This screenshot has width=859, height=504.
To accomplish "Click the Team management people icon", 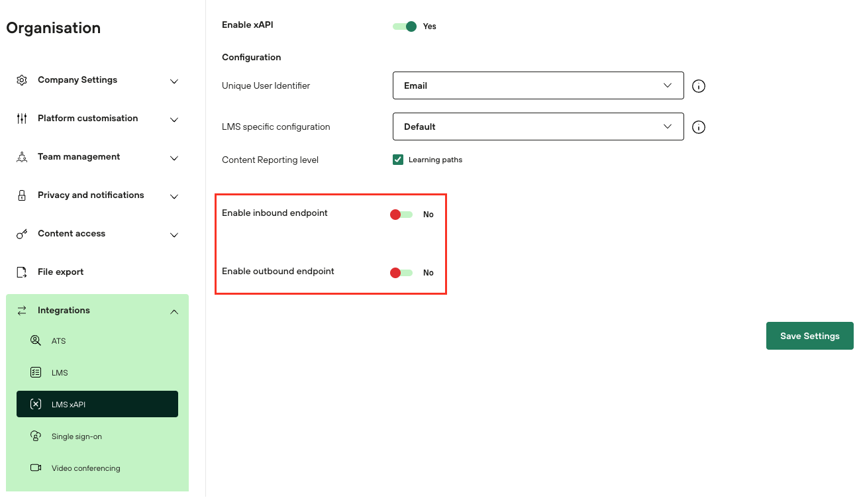I will click(22, 157).
